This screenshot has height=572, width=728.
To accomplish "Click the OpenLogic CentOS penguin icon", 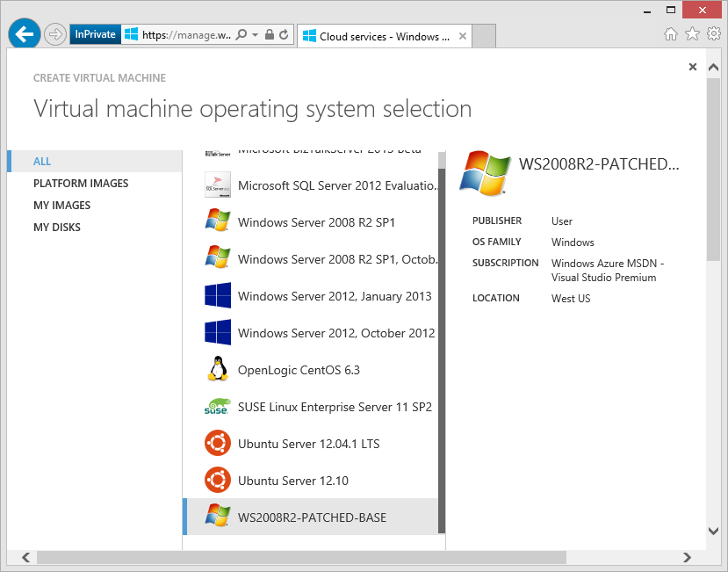I will coord(217,370).
